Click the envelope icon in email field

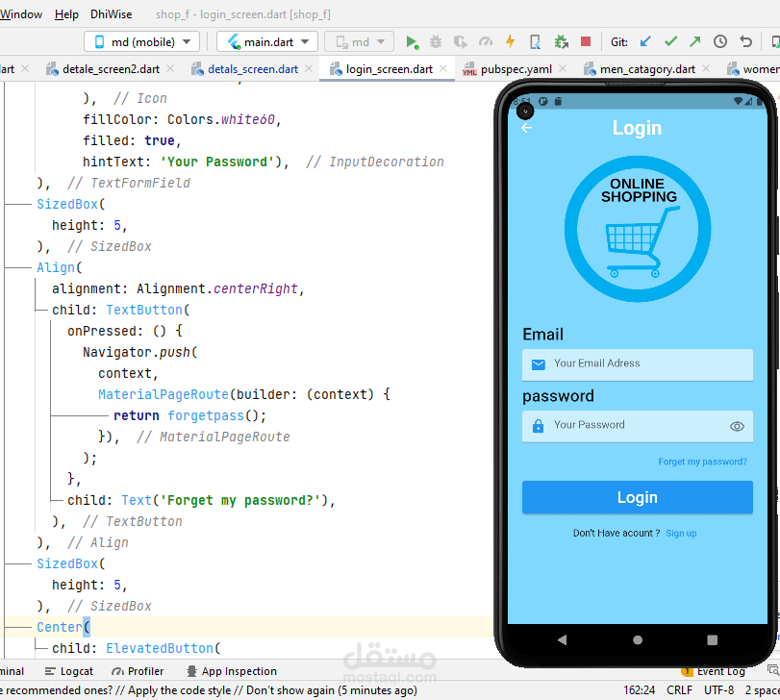pos(539,365)
